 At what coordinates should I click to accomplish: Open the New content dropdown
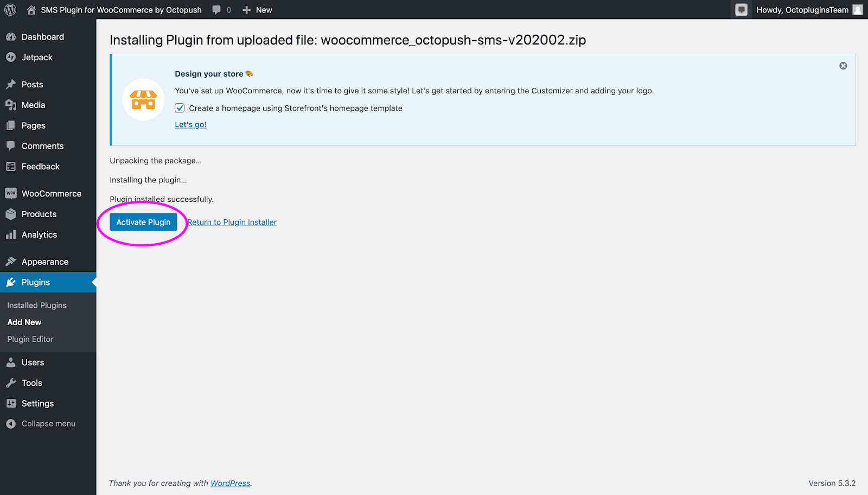(257, 10)
